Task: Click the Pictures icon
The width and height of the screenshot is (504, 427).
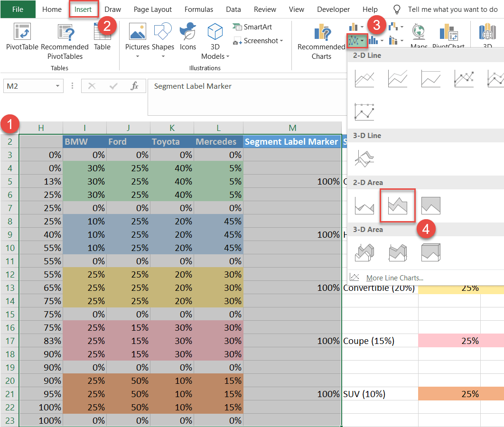Action: (x=137, y=31)
